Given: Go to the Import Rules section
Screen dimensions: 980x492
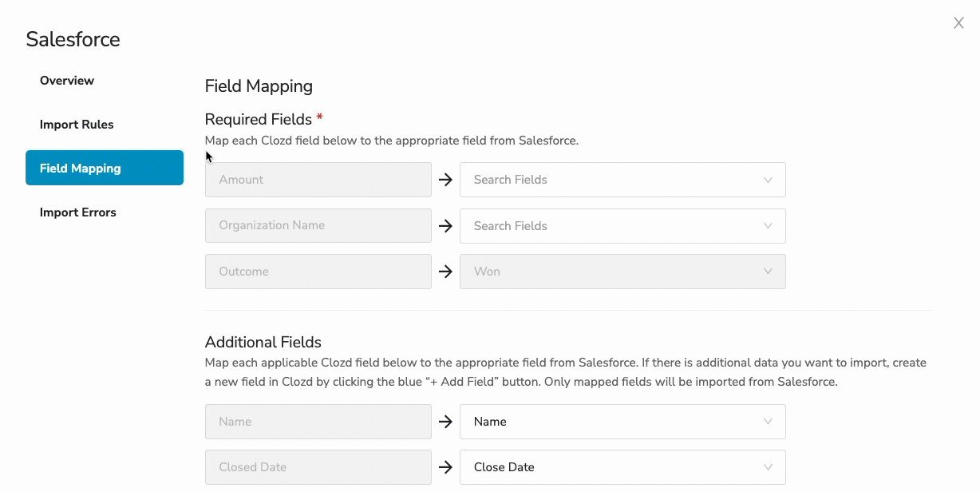Looking at the screenshot, I should [77, 124].
